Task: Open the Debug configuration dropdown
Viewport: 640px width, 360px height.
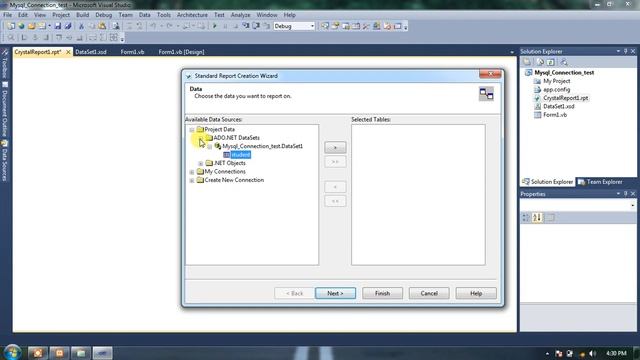Action: point(312,26)
